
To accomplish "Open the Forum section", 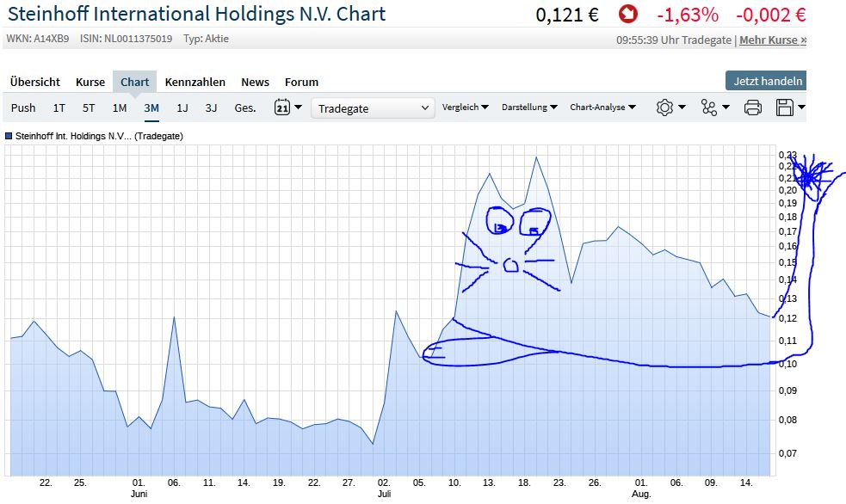I will (x=301, y=82).
